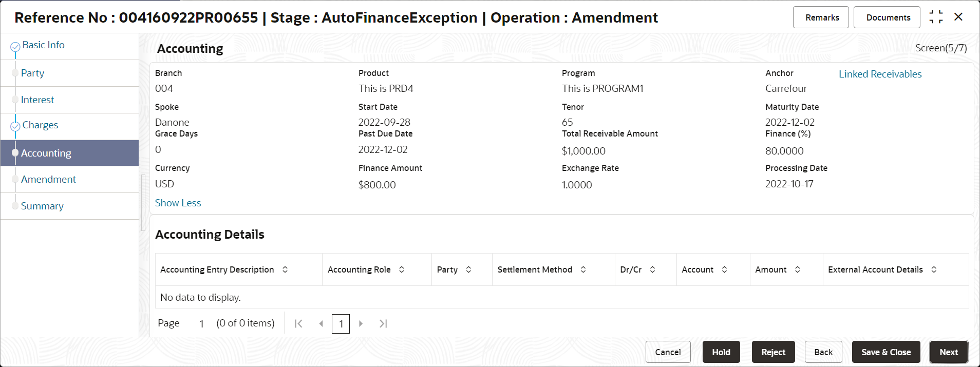
Task: Click the page number 1 input box
Action: click(341, 324)
